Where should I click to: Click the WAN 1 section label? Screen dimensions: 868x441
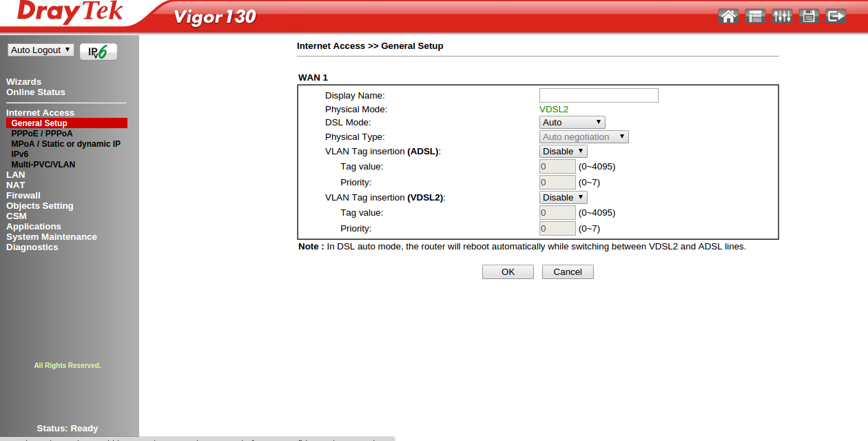tap(313, 77)
